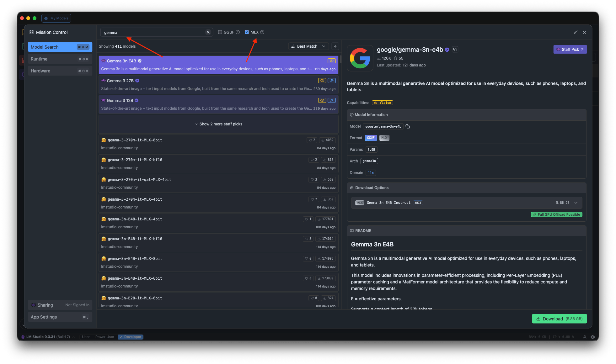Viewport: 616px width, 364px height.
Task: Click the vision eye badge on Gemma 3n E4B
Action: coord(331,61)
